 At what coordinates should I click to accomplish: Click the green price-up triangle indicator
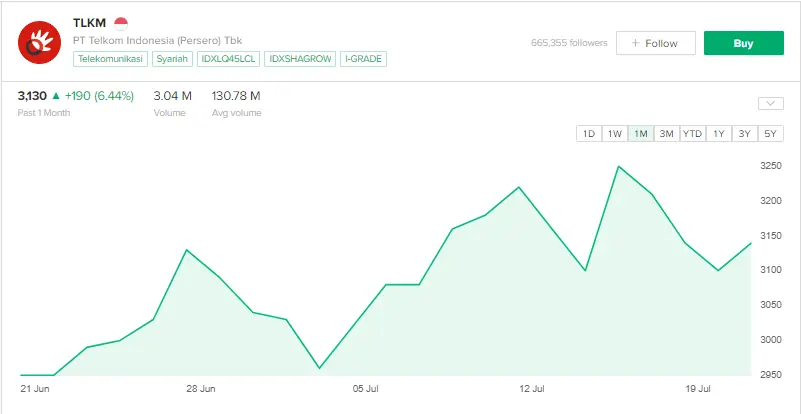tap(56, 96)
